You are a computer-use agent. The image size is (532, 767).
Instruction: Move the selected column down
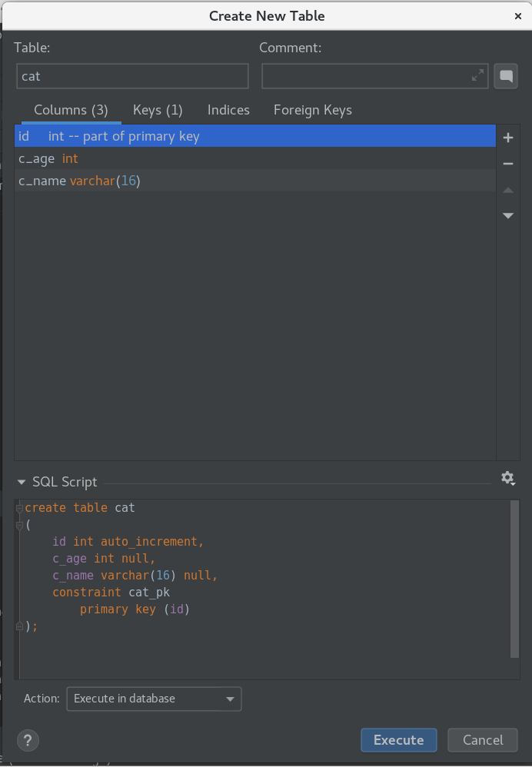507,216
